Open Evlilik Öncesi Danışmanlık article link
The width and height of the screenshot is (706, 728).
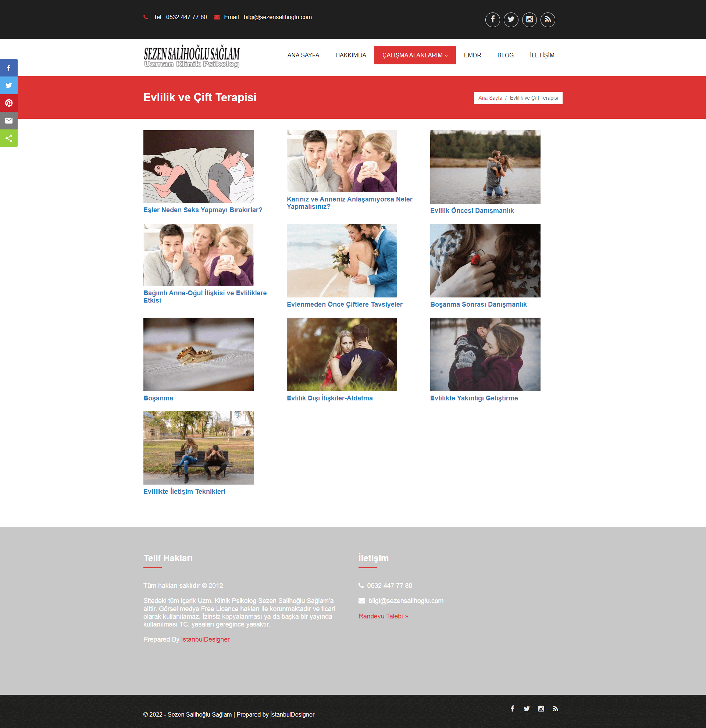pyautogui.click(x=472, y=211)
